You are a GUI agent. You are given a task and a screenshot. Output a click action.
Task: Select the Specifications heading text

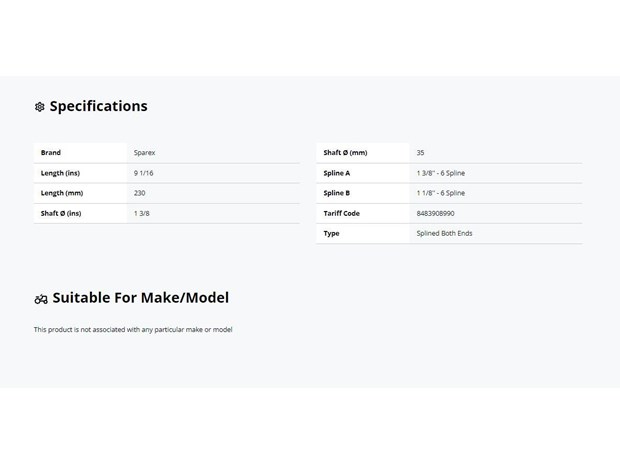pyautogui.click(x=98, y=106)
